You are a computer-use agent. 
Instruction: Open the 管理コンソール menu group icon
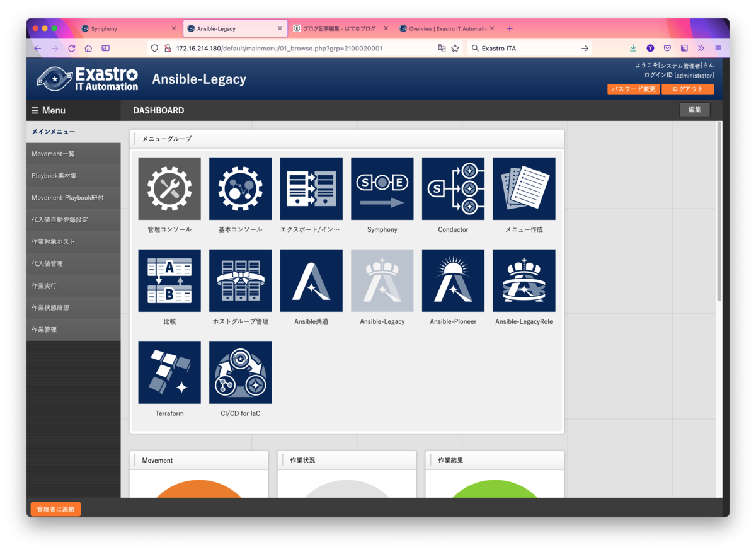point(169,188)
